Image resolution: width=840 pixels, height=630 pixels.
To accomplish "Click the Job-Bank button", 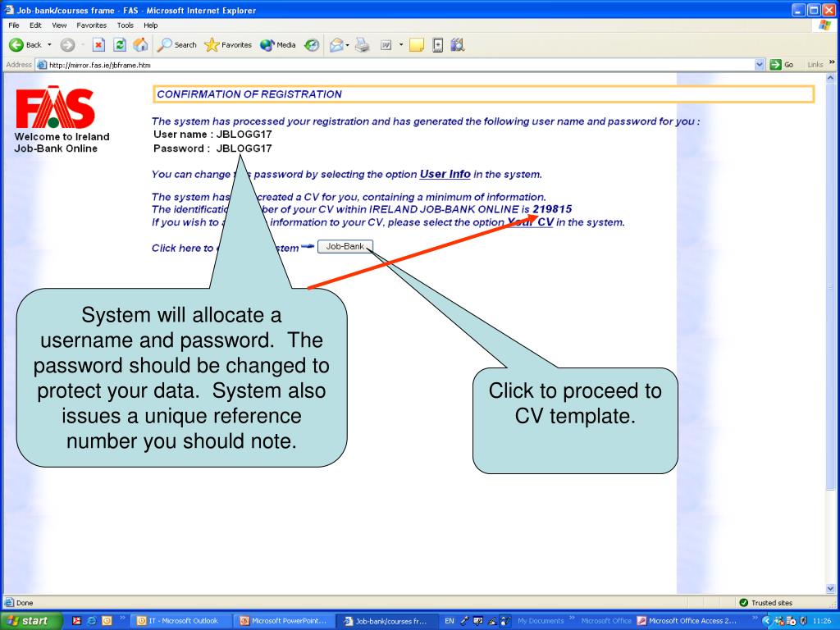I will [x=345, y=246].
